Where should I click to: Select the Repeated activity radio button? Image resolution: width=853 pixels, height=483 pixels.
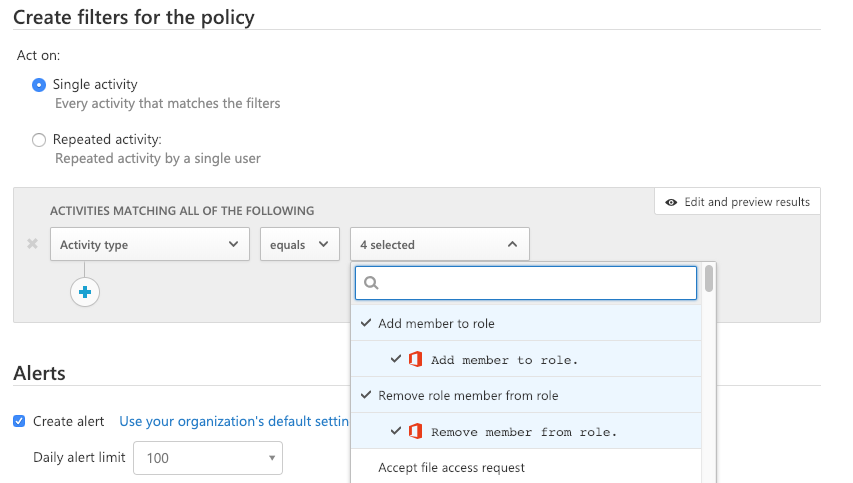click(x=39, y=140)
